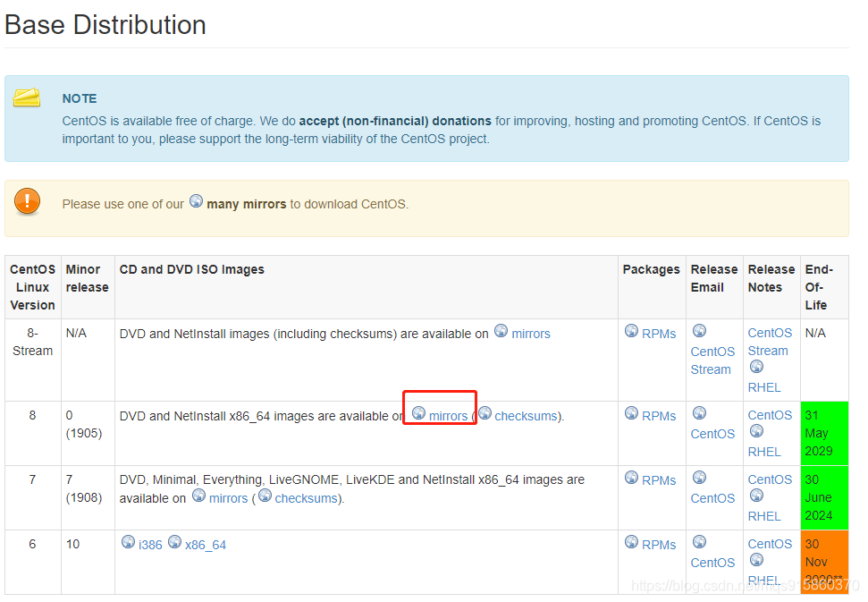This screenshot has height=602, width=868.
Task: Click release email globe icon in version 6 row
Action: coord(700,542)
